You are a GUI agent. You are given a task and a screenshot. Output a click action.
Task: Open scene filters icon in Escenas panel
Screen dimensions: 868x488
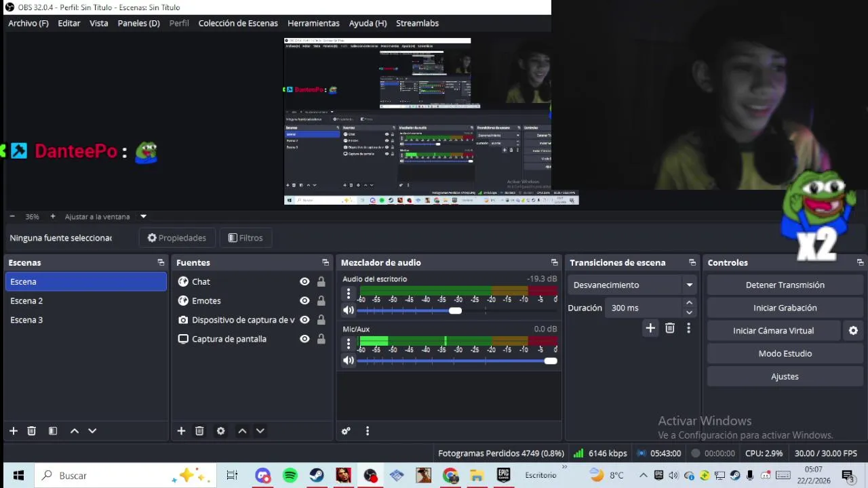tap(53, 431)
